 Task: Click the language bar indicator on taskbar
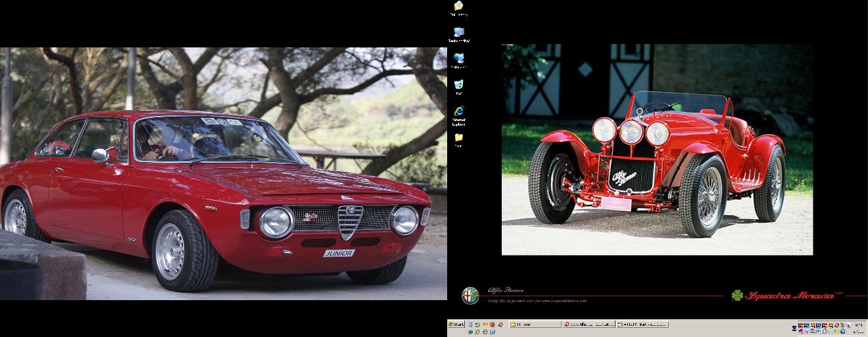coord(794,328)
